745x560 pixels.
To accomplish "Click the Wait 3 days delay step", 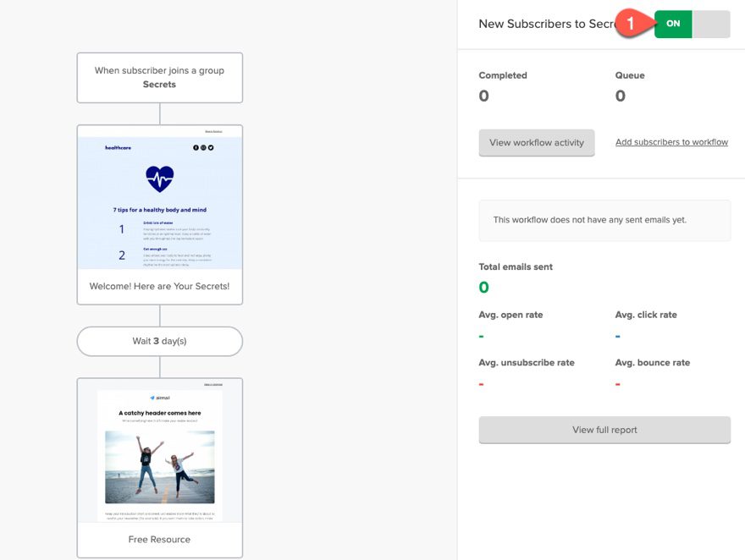I will click(159, 341).
